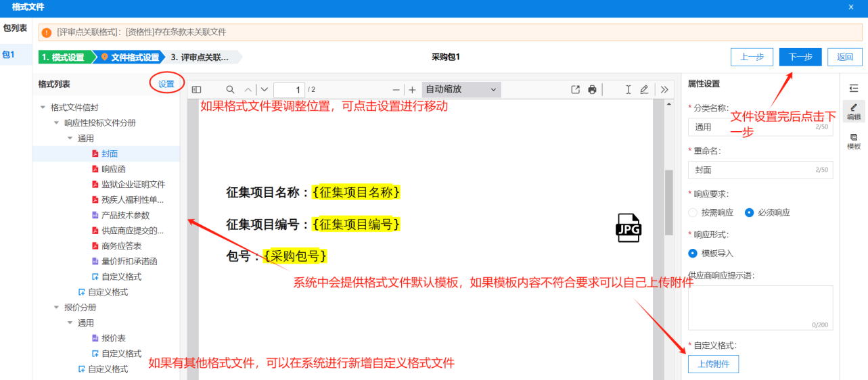Click the 下一步 button

800,57
